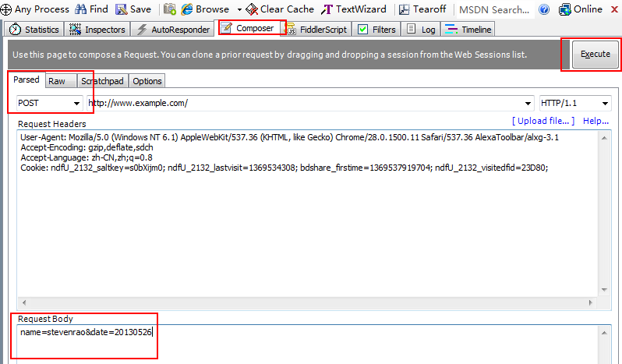Click the Browse Internet Explorer icon

(187, 9)
